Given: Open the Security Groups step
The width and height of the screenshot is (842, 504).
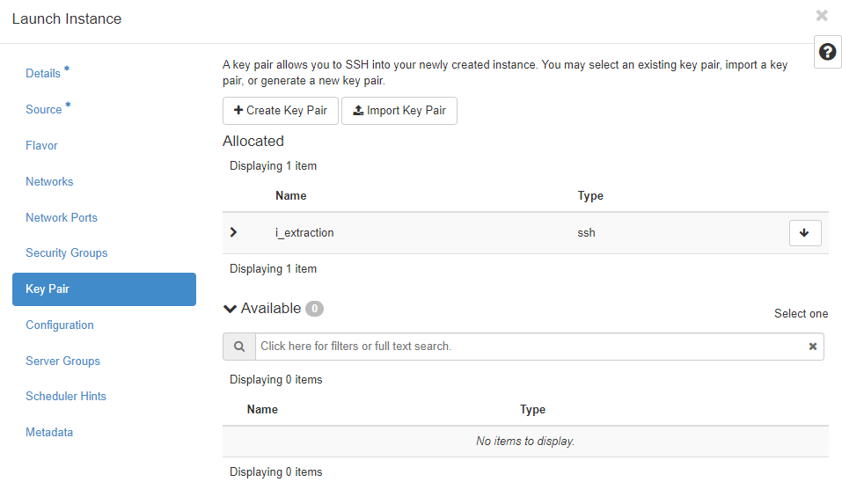Looking at the screenshot, I should (67, 253).
